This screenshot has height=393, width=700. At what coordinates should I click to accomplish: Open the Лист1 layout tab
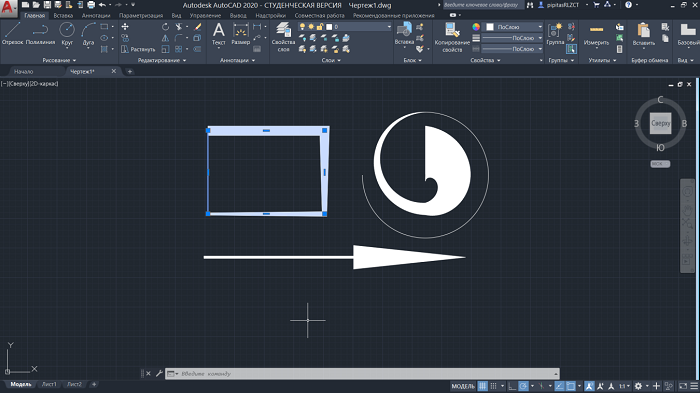(49, 384)
